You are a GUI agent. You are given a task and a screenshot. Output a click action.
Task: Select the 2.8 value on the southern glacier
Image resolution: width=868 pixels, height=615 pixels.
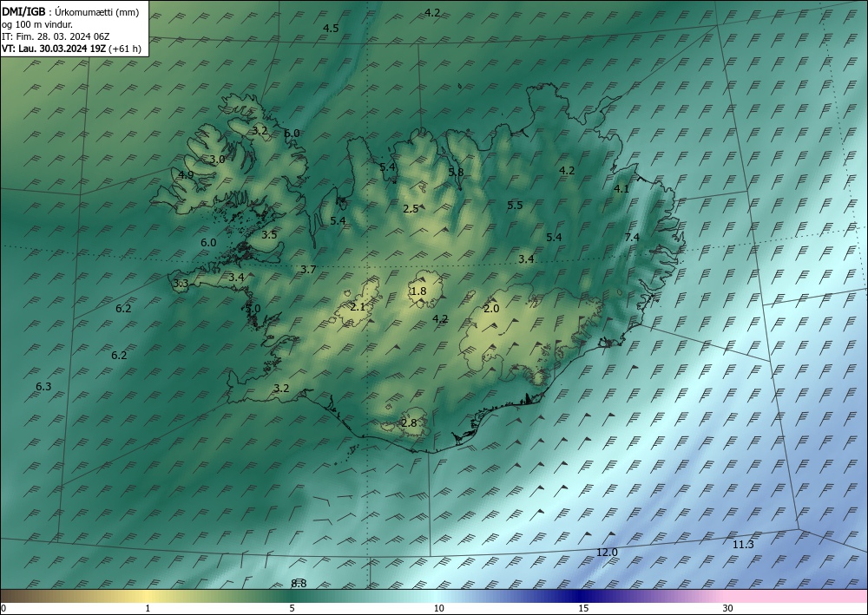[409, 423]
